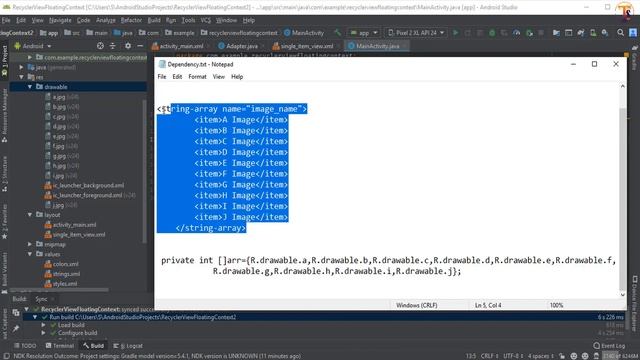Click the Debug app bug icon
The image size is (640, 360).
(492, 33)
